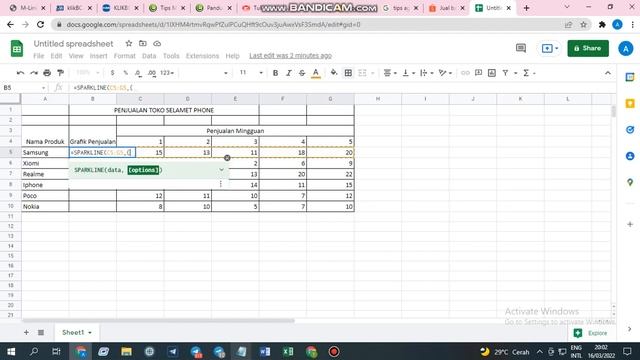Open the zoom level dropdown

click(87, 73)
